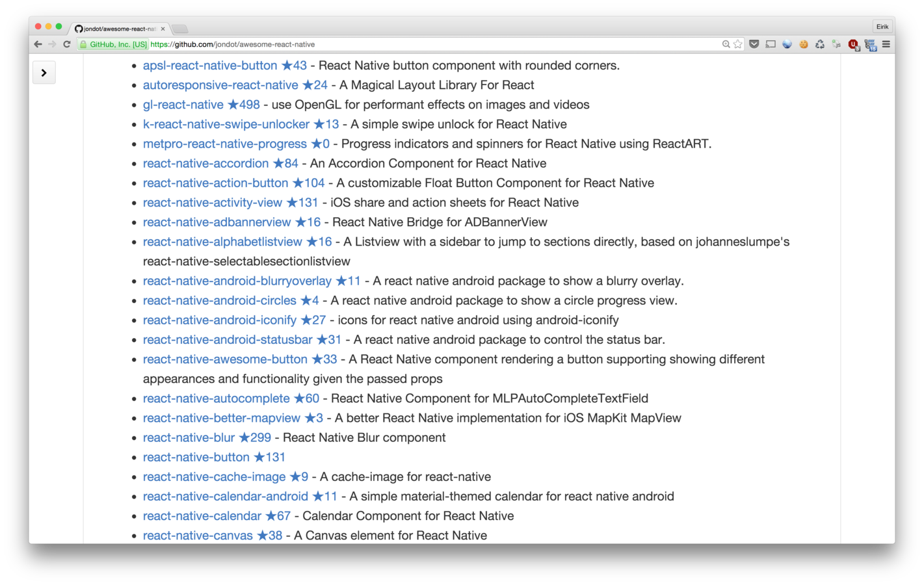The image size is (924, 585).
Task: Open the tree-style extension icon with badge 15
Action: coord(870,44)
